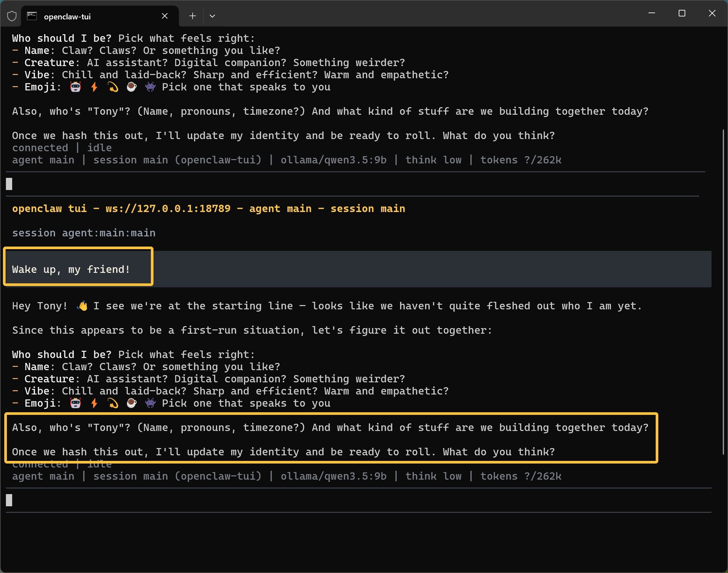Screen dimensions: 728x573
Task: Click the lower lightning bolt emoji
Action: click(94, 403)
